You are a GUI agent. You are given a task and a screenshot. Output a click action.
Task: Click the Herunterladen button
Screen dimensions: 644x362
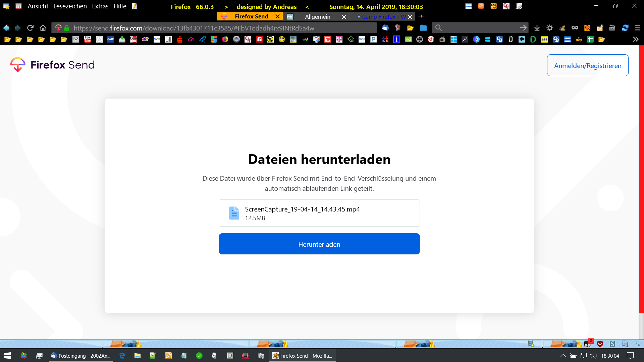coord(319,244)
